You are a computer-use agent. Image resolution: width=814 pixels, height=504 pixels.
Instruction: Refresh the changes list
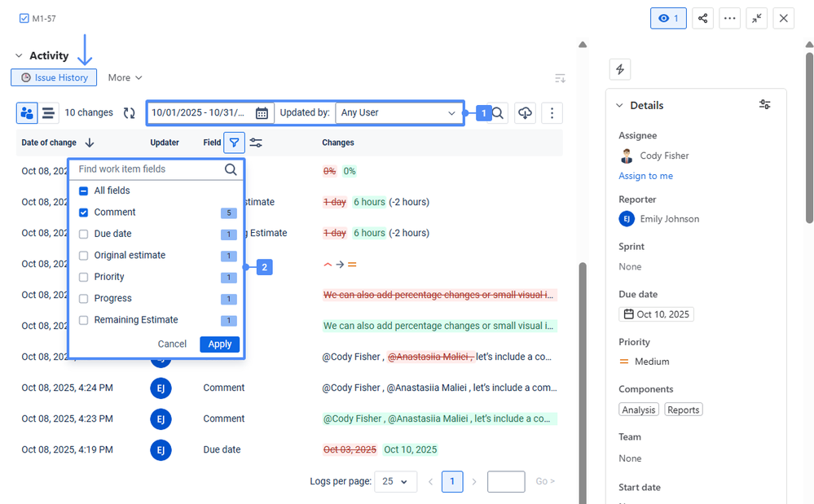(x=129, y=112)
